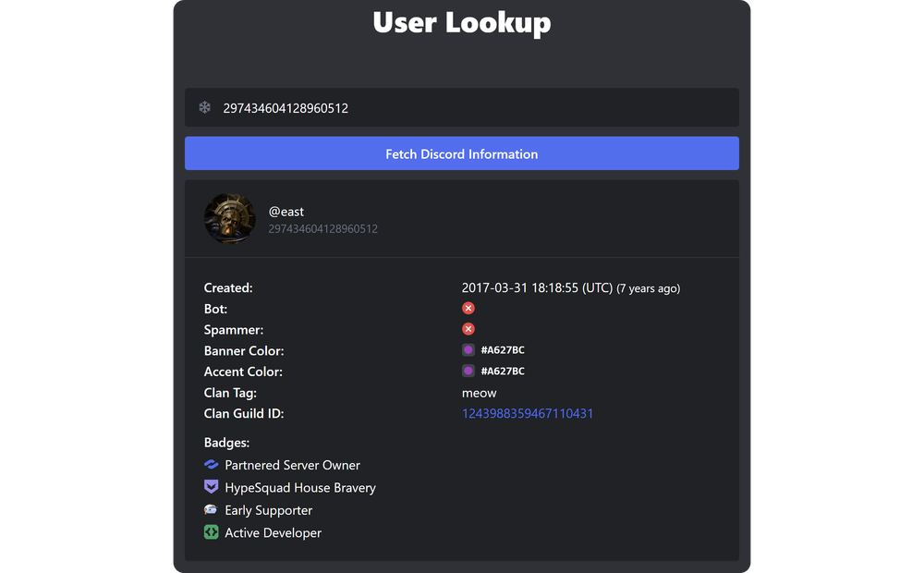Click the snowflake icon in the search field
This screenshot has height=573, width=924.
[x=204, y=107]
